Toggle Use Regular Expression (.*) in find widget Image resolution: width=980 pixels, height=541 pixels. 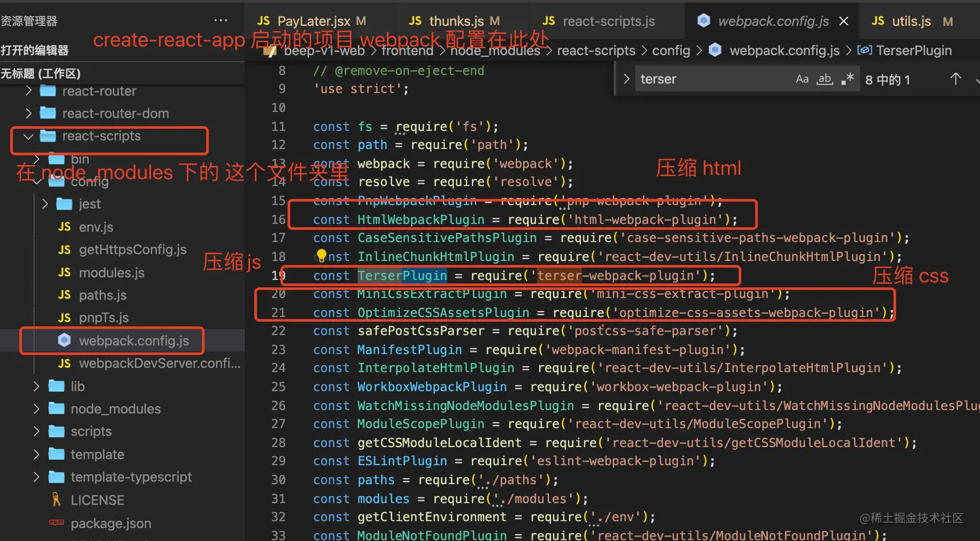click(x=847, y=79)
